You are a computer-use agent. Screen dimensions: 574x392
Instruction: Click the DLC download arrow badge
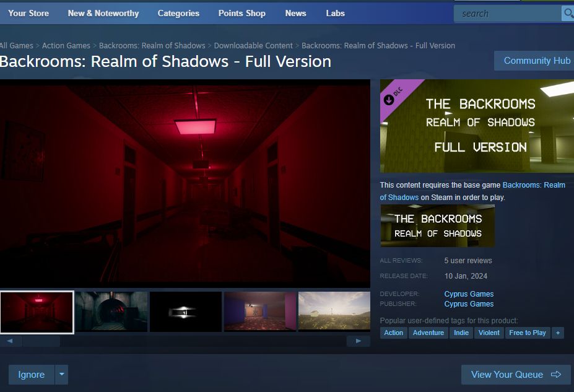coord(389,100)
